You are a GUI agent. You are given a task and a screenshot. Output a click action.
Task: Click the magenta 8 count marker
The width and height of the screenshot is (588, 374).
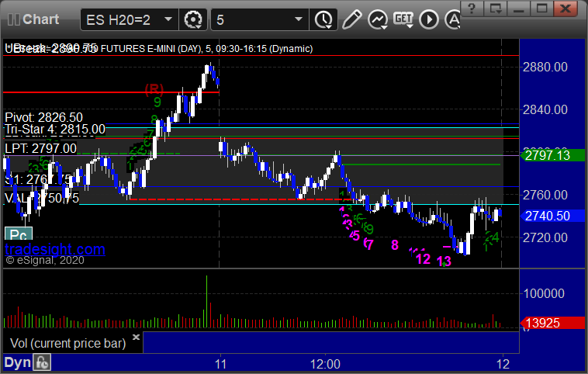[395, 245]
